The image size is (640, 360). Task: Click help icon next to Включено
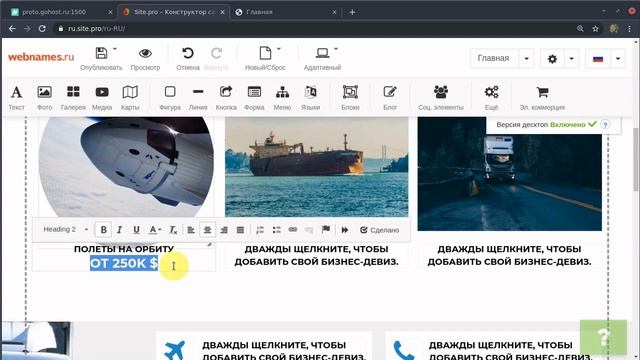pyautogui.click(x=605, y=124)
